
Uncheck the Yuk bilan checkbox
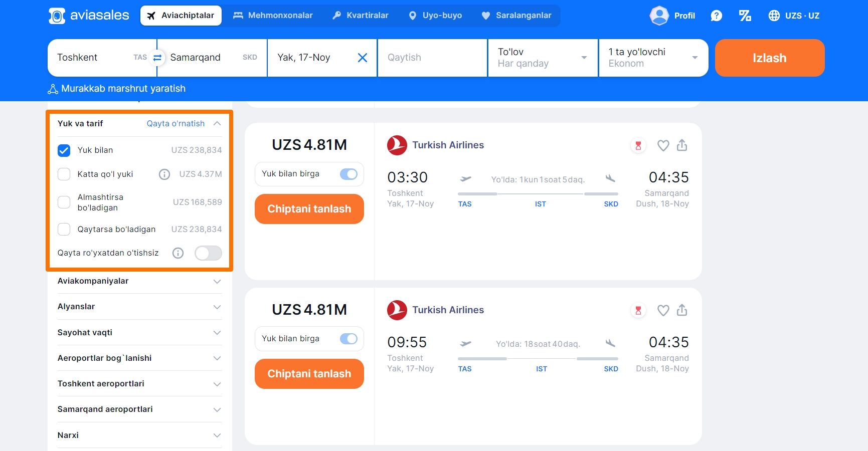tap(64, 150)
